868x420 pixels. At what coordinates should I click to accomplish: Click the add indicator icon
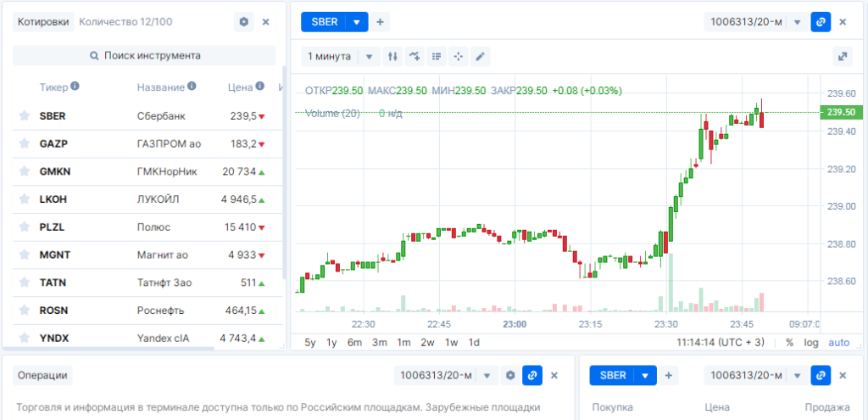(x=415, y=57)
